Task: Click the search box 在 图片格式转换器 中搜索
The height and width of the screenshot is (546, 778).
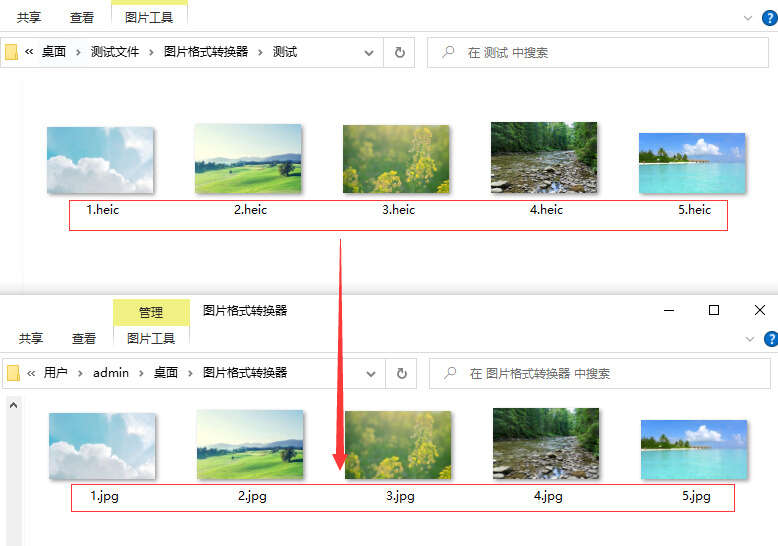Action: click(600, 374)
